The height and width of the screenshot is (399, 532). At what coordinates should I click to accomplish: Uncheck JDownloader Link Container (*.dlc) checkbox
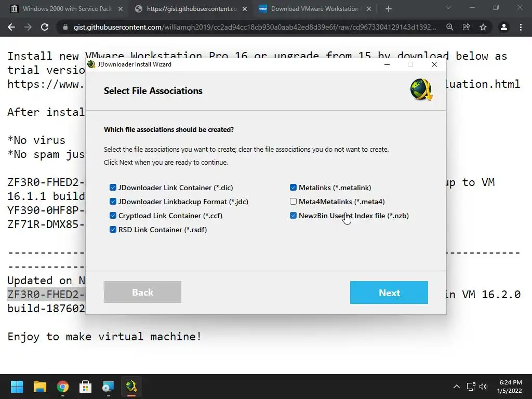pos(113,187)
